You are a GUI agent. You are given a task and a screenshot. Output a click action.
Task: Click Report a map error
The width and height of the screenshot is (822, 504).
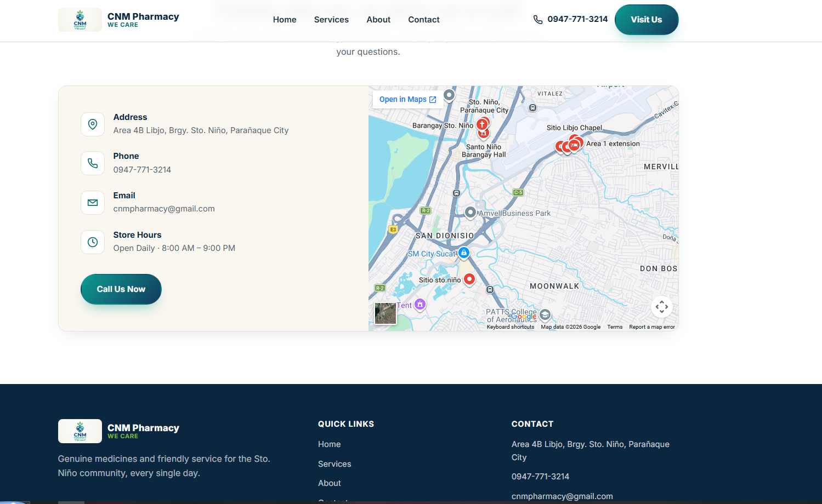pyautogui.click(x=652, y=327)
